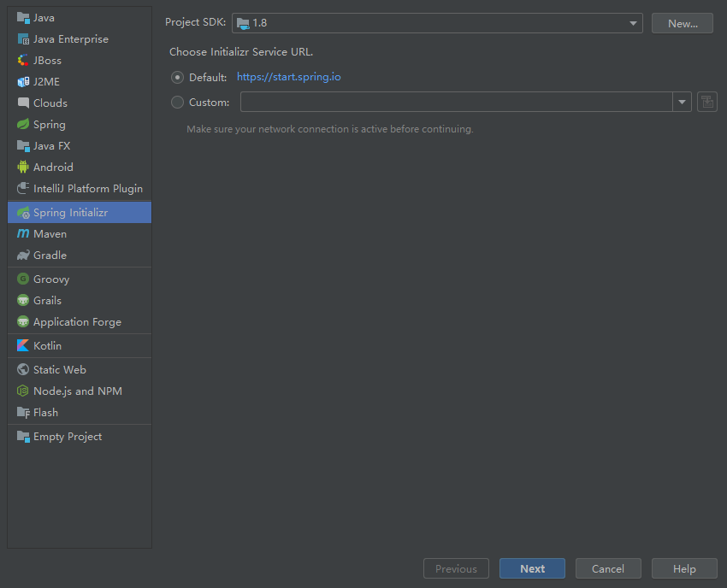Select the Node.js and NPM text label
The height and width of the screenshot is (588, 727).
pyautogui.click(x=78, y=391)
